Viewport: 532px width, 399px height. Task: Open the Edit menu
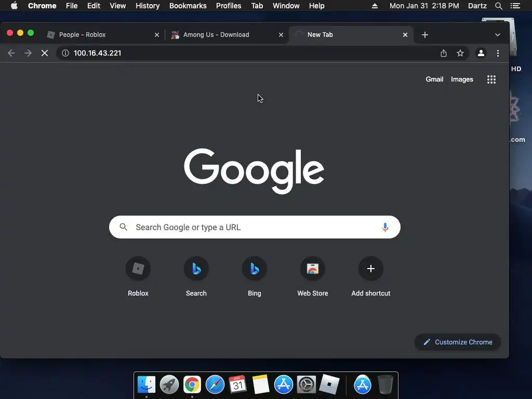[94, 6]
